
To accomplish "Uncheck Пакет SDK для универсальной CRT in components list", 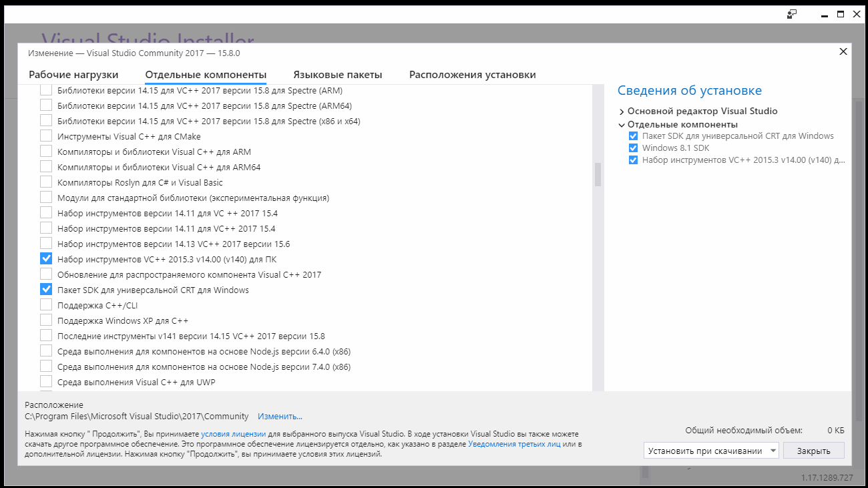I will point(46,290).
